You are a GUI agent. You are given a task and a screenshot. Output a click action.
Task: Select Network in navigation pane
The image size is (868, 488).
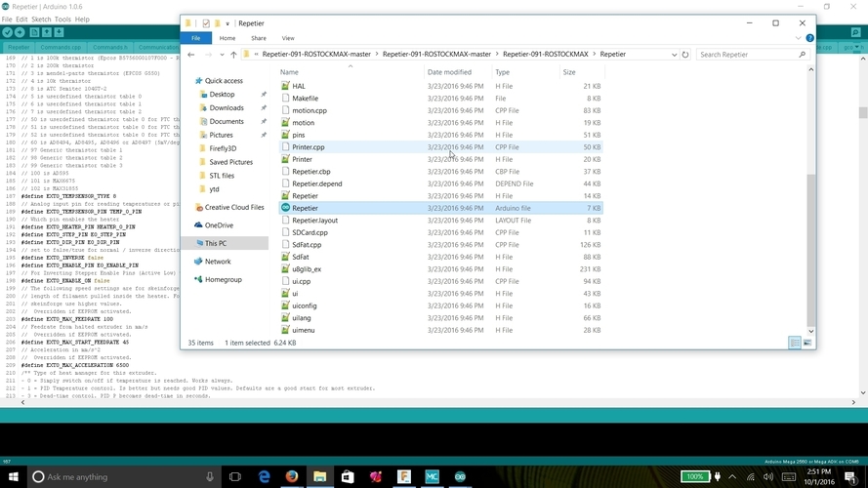pyautogui.click(x=218, y=262)
